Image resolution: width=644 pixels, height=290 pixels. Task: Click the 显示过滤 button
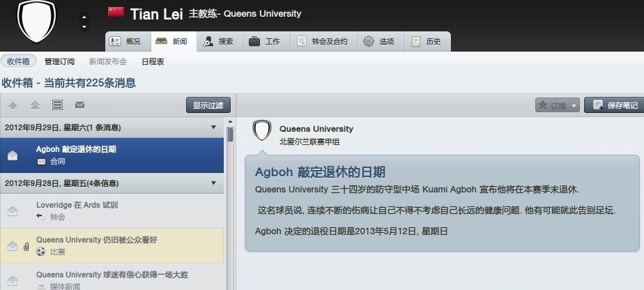point(208,105)
